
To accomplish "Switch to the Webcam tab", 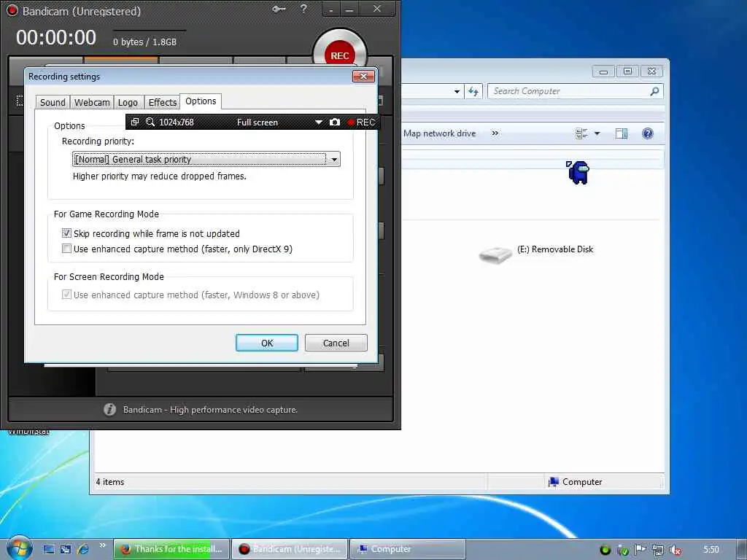I will [92, 102].
